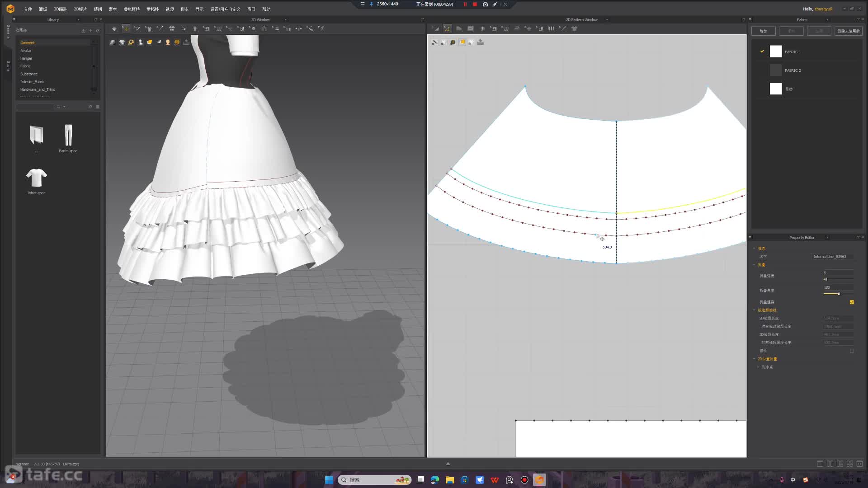Open File Explorer from the taskbar

coord(450,480)
